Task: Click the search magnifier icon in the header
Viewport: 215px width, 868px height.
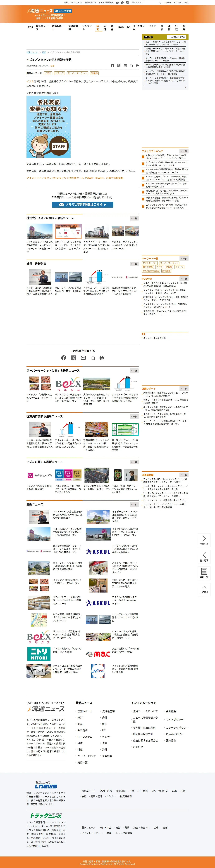Action: point(160,2)
